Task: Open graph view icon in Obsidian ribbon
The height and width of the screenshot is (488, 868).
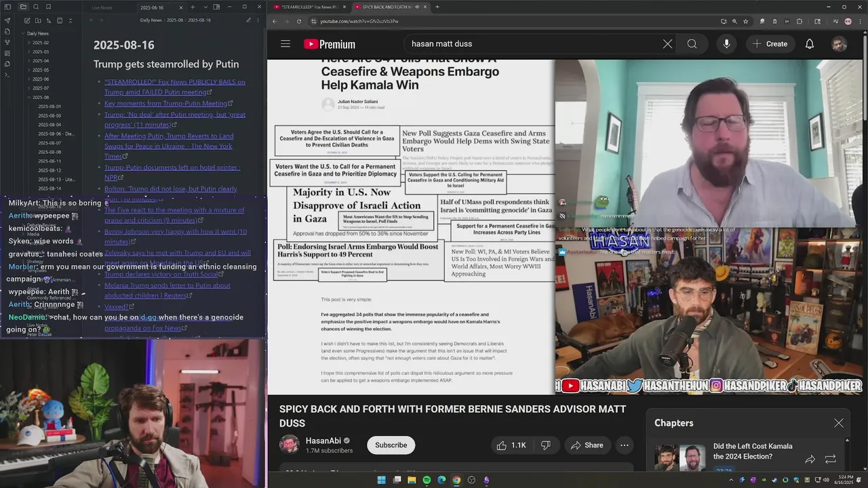Action: 7,42
